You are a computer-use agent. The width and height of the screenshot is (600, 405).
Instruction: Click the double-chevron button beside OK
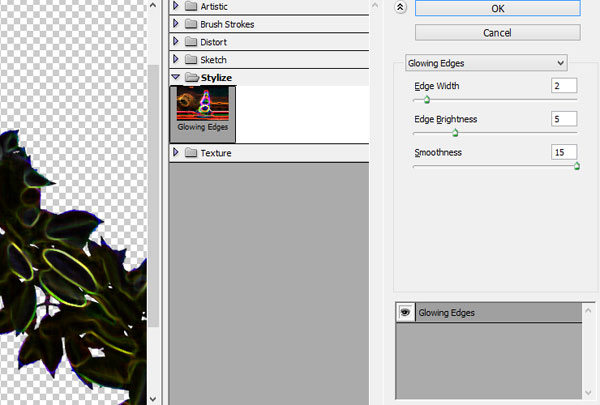click(400, 8)
